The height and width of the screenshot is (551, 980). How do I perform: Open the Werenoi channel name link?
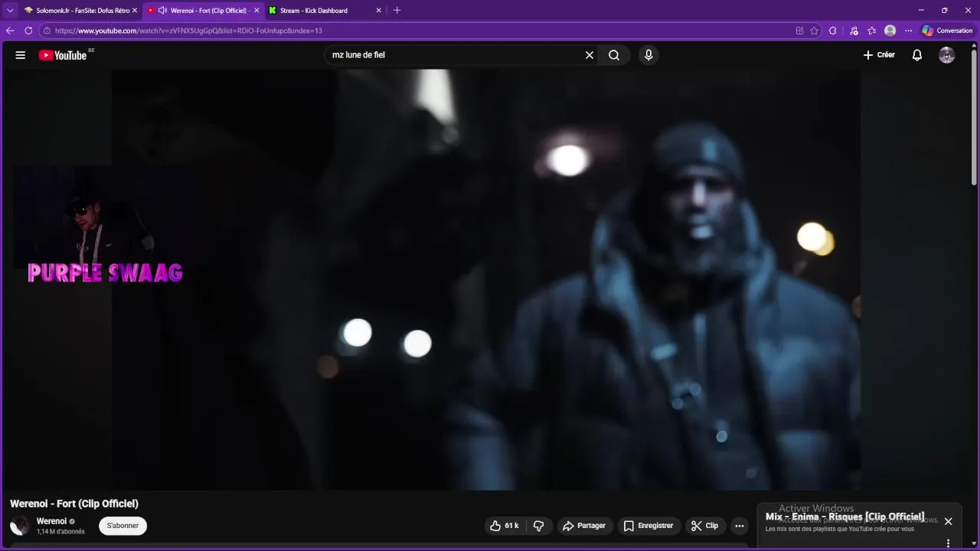[x=51, y=521]
